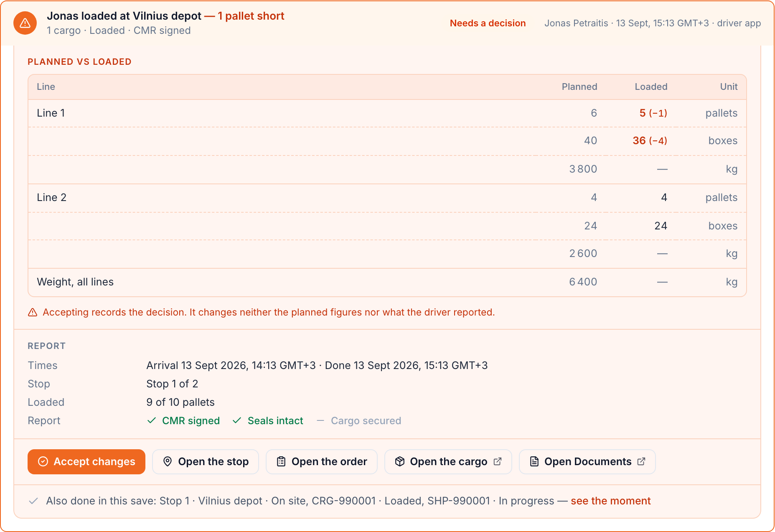Image resolution: width=775 pixels, height=532 pixels.
Task: Click the external link icon on Open the cargo
Action: pyautogui.click(x=498, y=461)
